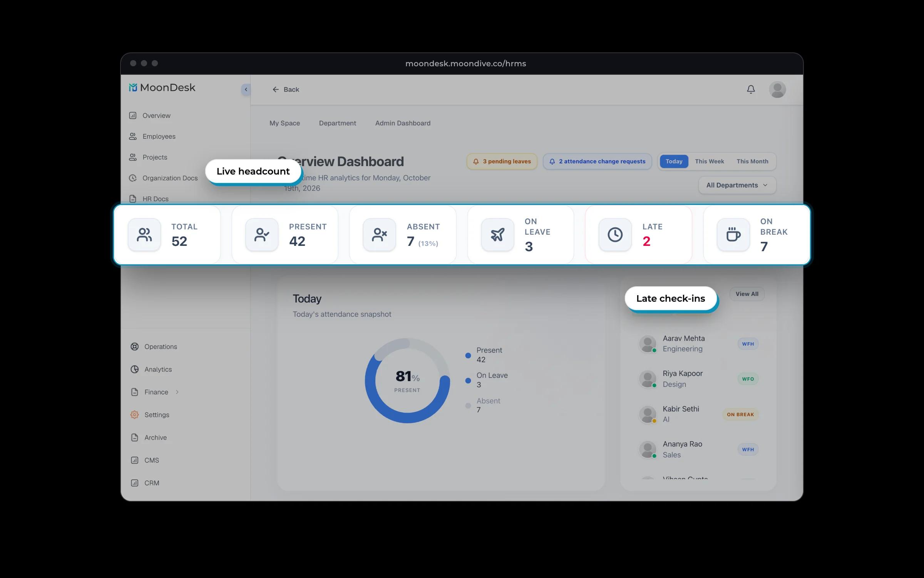Open the All Departments dropdown
This screenshot has height=578, width=924.
pyautogui.click(x=737, y=185)
